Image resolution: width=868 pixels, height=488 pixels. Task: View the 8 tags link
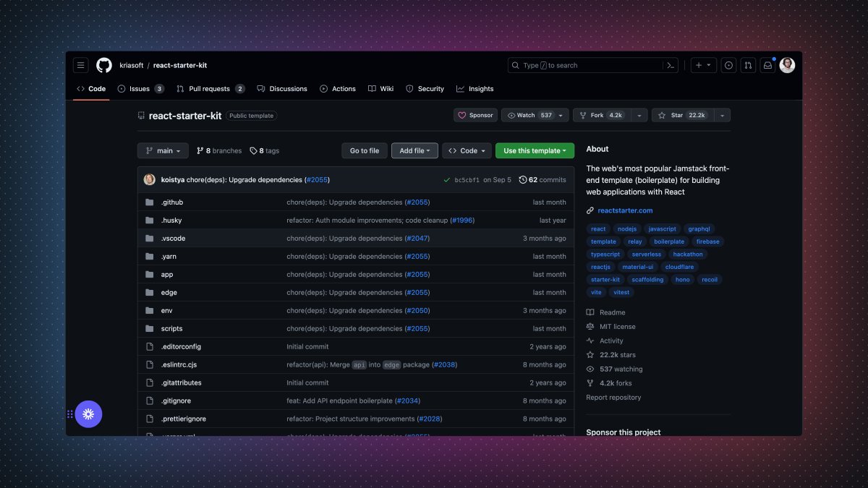tap(265, 150)
